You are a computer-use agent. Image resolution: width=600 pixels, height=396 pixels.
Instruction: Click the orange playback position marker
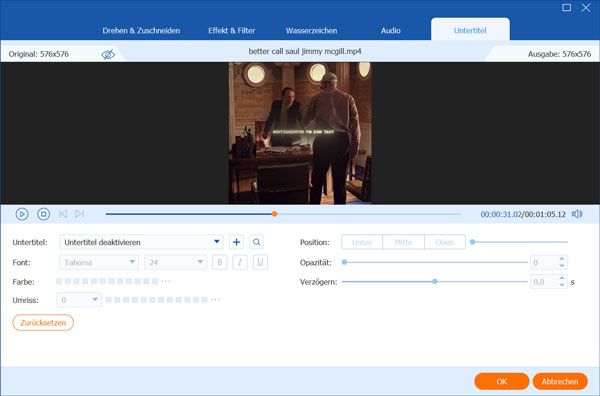click(274, 214)
